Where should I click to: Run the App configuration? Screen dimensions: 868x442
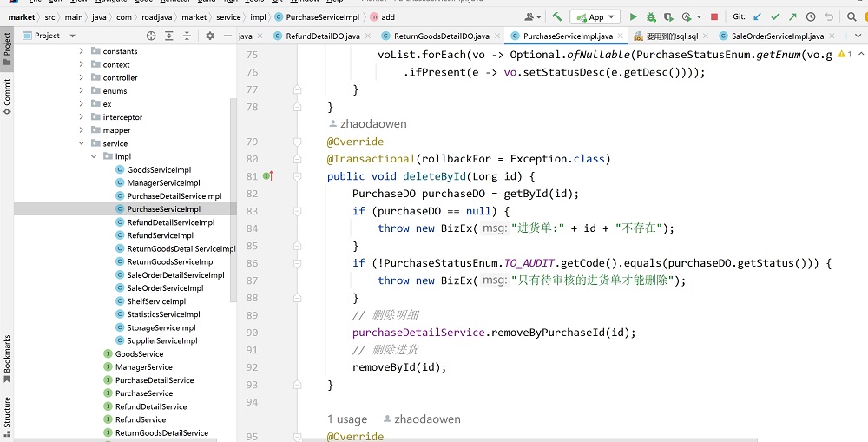(x=634, y=17)
